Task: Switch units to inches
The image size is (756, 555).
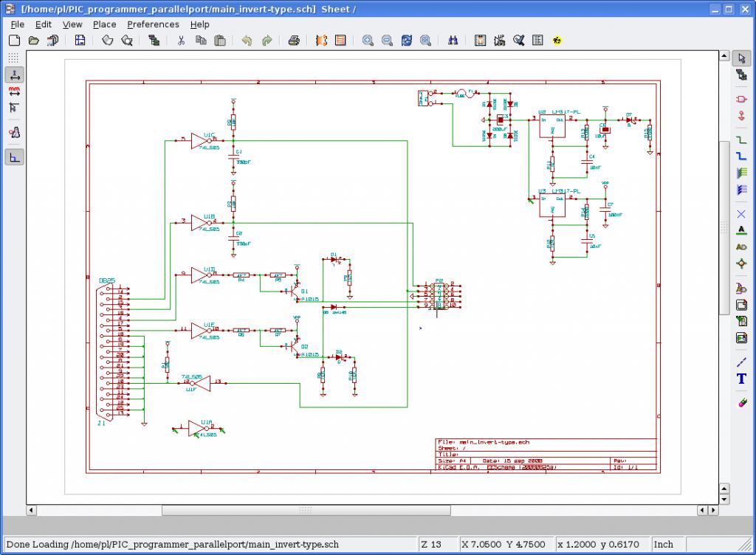Action: tap(14, 75)
